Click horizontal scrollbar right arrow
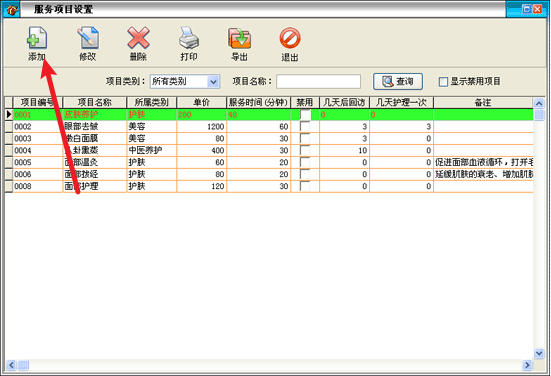Viewport: 551px width, 376px height. 527,365
